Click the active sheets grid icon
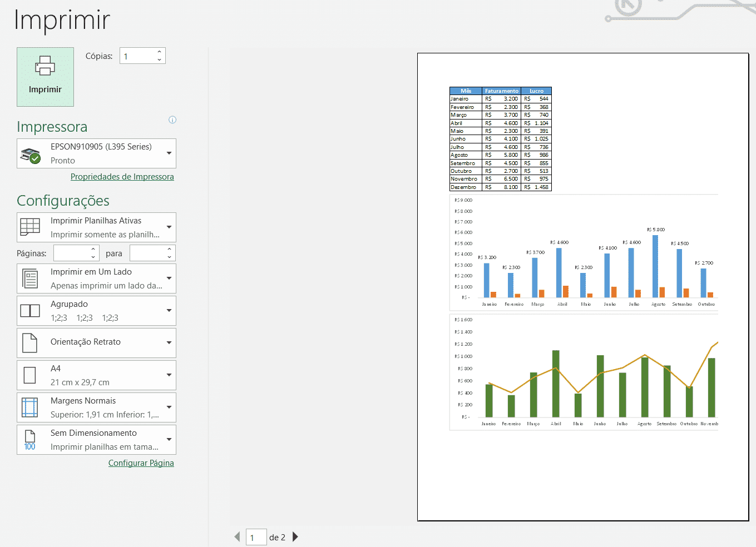This screenshot has height=547, width=756. 30,227
